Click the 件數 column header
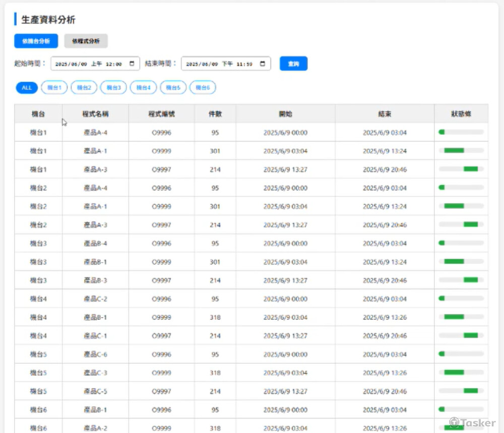Viewport: 504px width, 433px height. pos(215,114)
